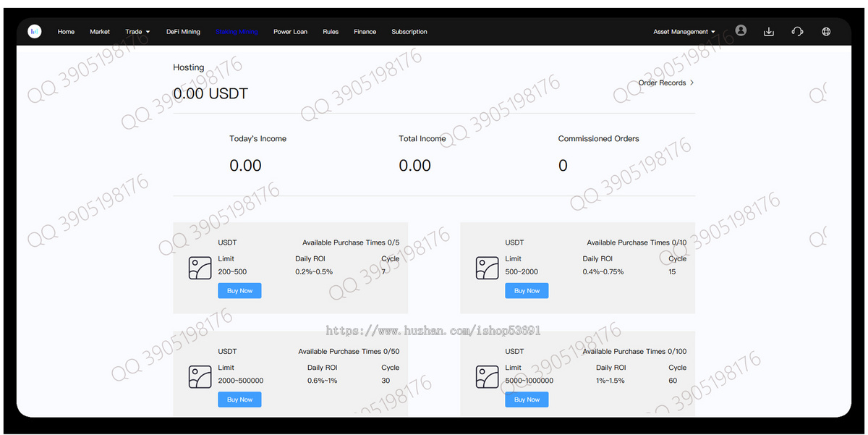Buy Now for the 200~500 limit plan

239,290
